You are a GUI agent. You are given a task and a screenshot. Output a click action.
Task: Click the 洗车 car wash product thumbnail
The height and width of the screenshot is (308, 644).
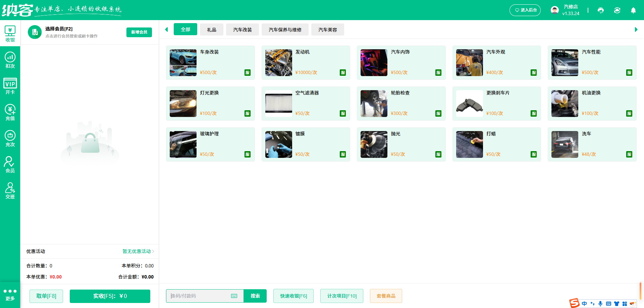565,144
